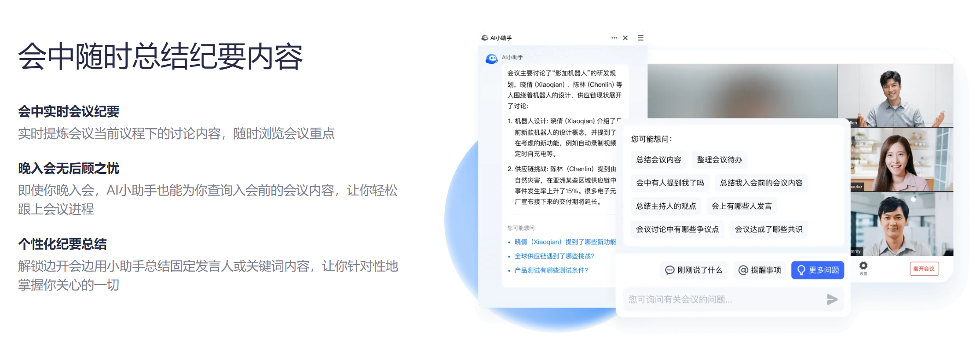Open link 产品测试有哪些测试条件?
The width and height of the screenshot is (980, 350).
pyautogui.click(x=551, y=270)
